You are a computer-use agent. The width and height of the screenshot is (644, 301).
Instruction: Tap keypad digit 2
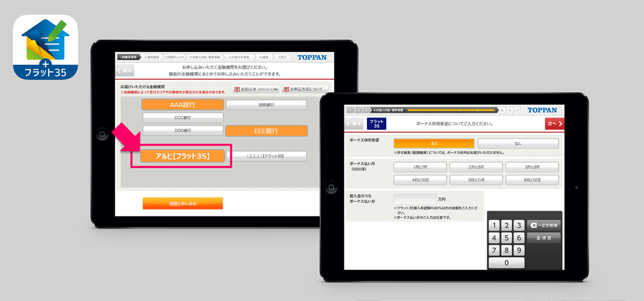507,226
